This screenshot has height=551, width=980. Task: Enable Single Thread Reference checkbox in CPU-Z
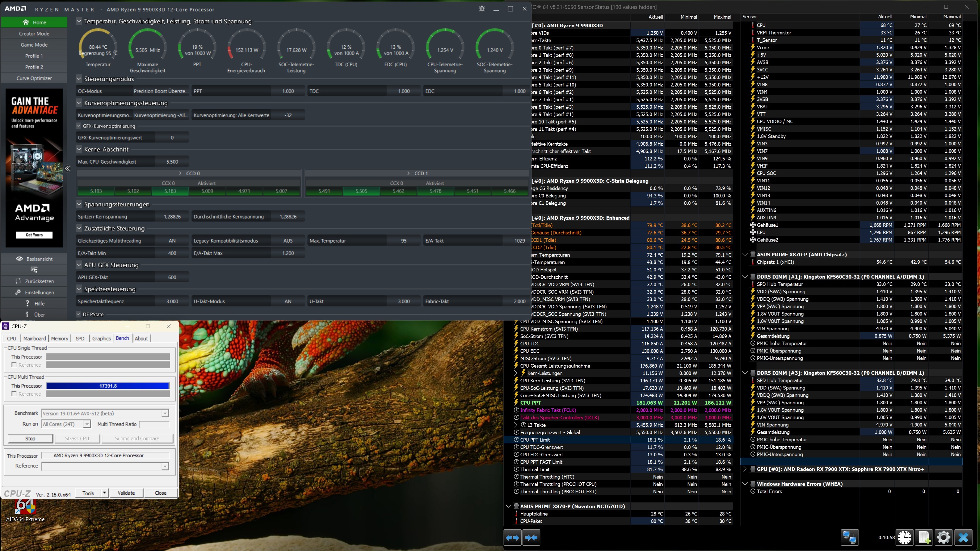point(14,365)
